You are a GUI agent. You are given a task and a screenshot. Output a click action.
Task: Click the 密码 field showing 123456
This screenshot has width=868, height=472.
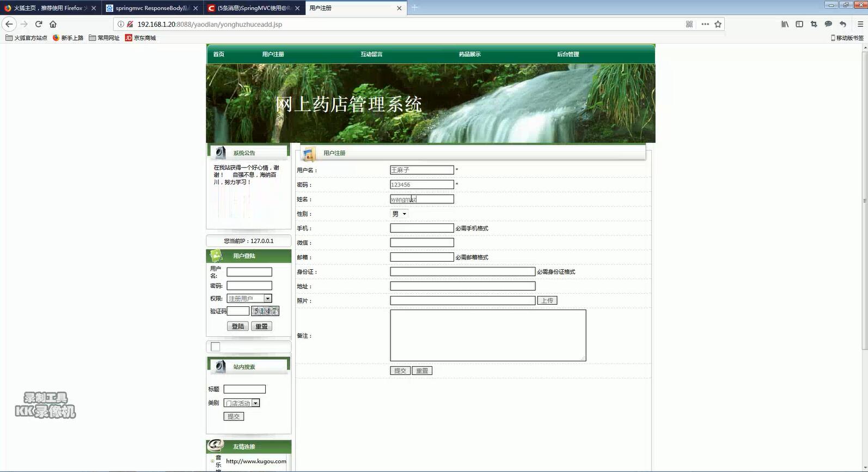click(x=422, y=185)
